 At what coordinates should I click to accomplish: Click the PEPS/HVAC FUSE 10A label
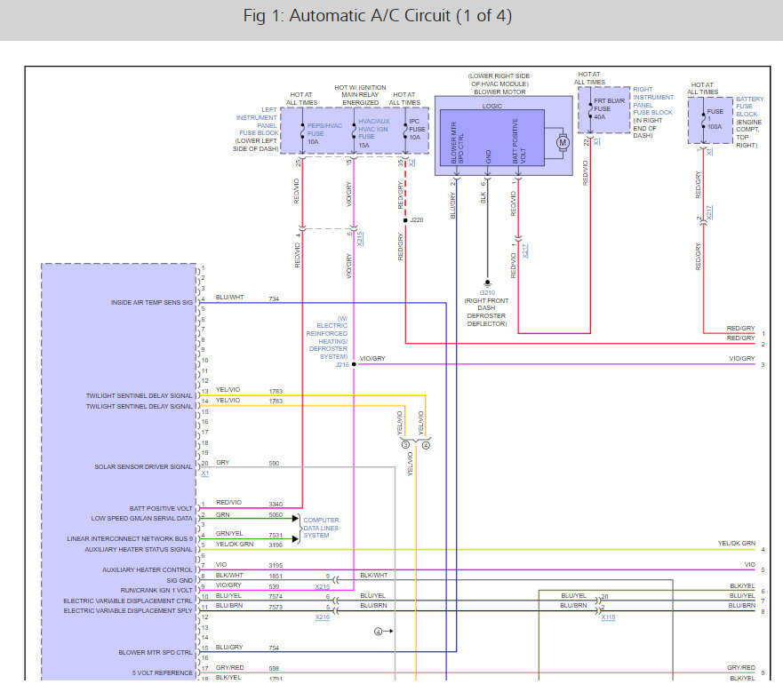(324, 134)
